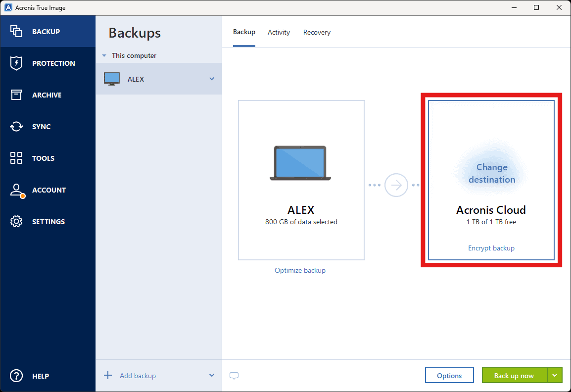Open the Protection shield icon
The width and height of the screenshot is (571, 392).
tap(16, 63)
